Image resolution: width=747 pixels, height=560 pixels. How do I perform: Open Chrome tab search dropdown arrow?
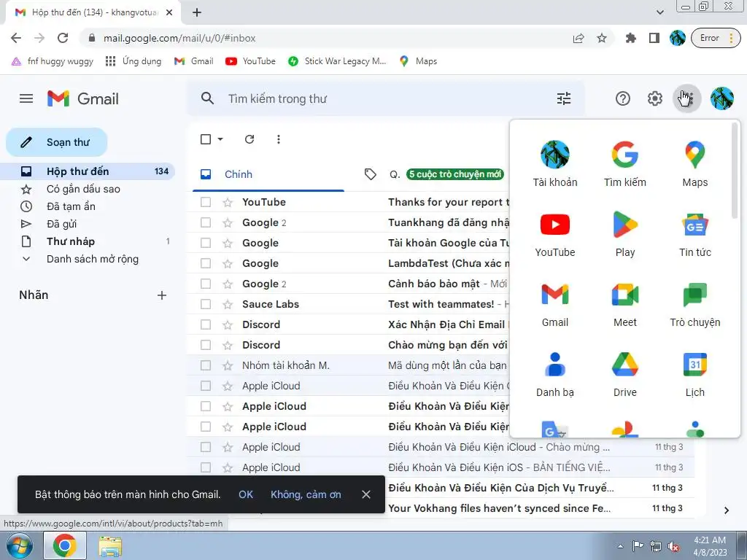pos(659,12)
